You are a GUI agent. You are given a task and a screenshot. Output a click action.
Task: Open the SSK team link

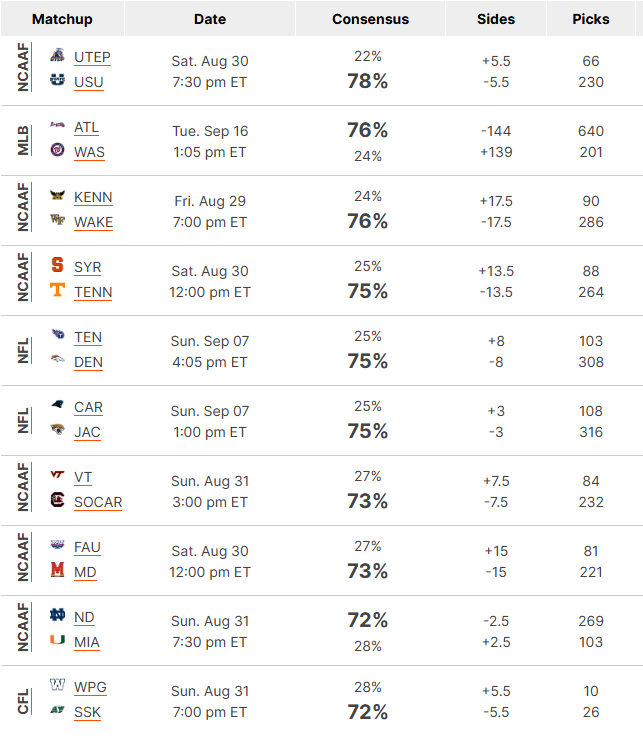pos(87,712)
